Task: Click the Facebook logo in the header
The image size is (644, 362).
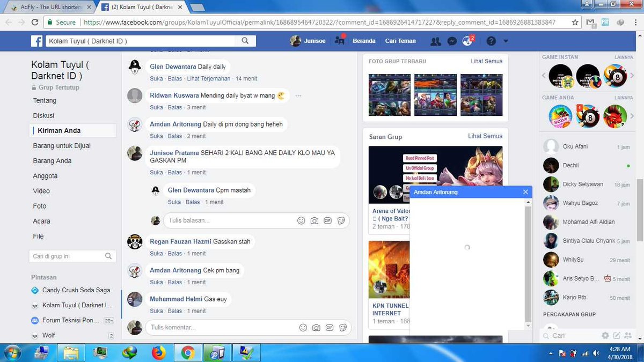Action: [36, 41]
